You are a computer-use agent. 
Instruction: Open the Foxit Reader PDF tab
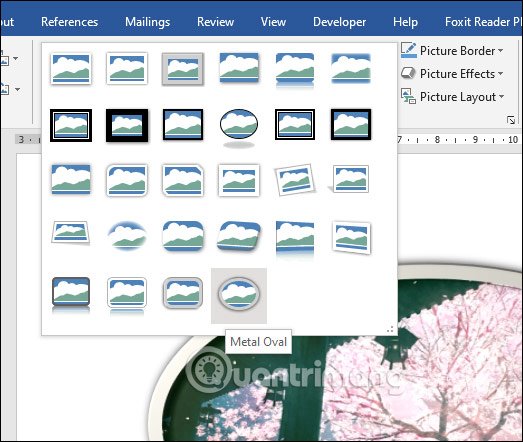click(483, 22)
